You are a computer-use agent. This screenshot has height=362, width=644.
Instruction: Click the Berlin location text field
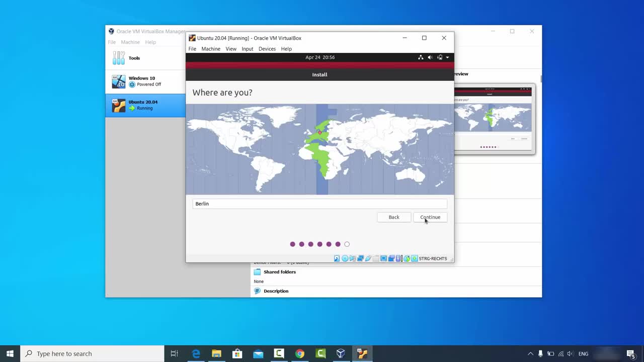click(x=319, y=204)
